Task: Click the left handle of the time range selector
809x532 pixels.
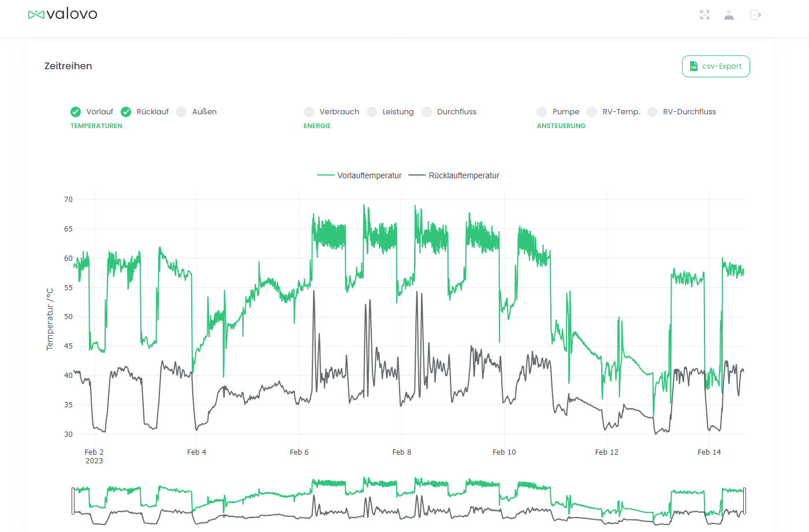Action: click(74, 501)
